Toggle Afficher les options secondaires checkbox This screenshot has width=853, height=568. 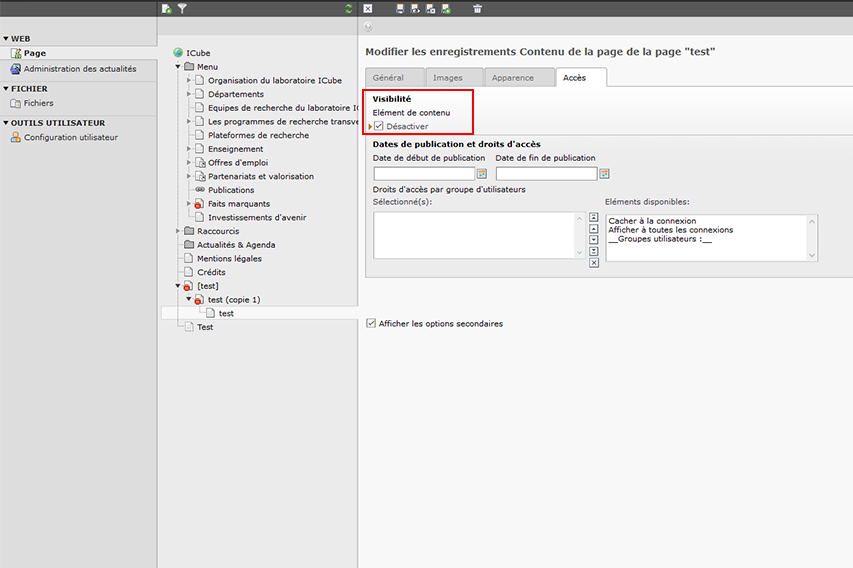(x=371, y=323)
